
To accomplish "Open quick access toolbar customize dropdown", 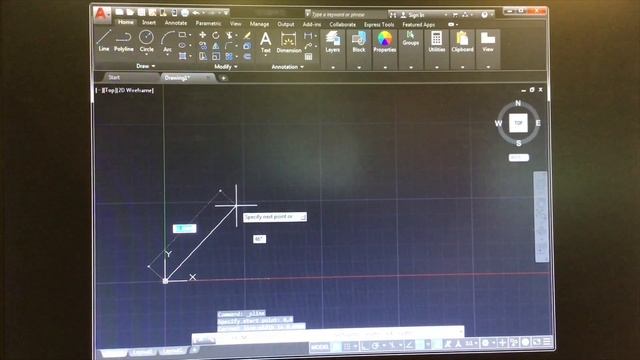I will pyautogui.click(x=226, y=13).
